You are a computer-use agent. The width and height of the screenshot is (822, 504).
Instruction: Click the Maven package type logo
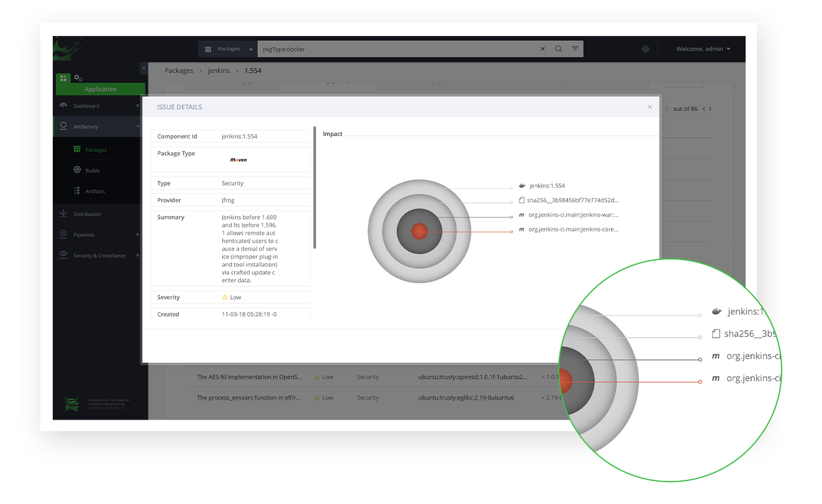click(238, 160)
